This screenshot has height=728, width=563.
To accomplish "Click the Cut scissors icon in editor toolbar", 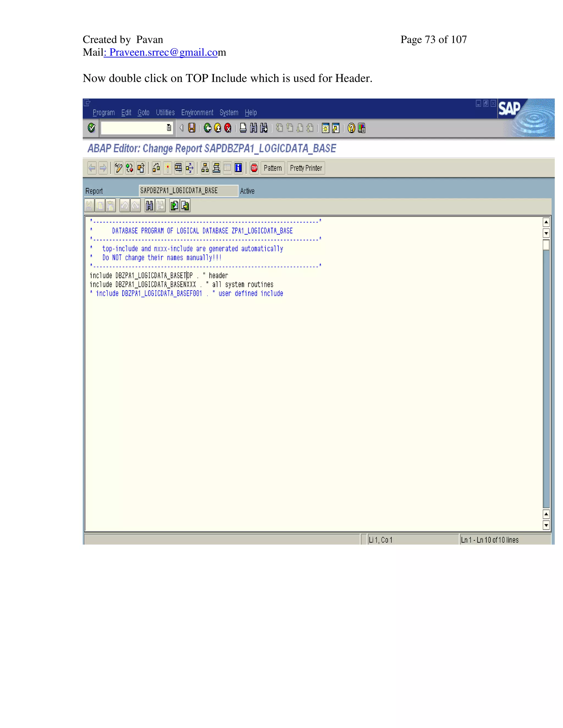I will click(89, 206).
